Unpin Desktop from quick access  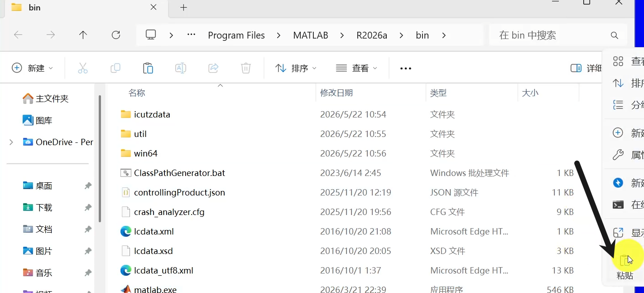point(88,186)
